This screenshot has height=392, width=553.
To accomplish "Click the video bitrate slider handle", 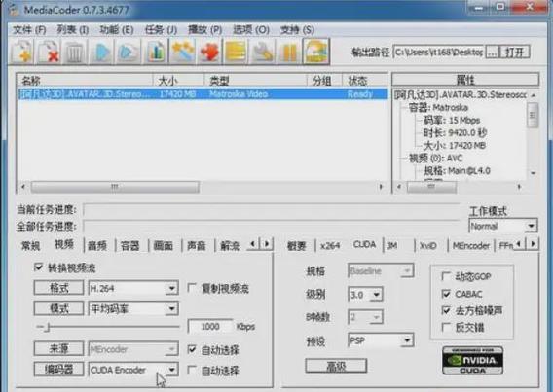I will coord(48,327).
